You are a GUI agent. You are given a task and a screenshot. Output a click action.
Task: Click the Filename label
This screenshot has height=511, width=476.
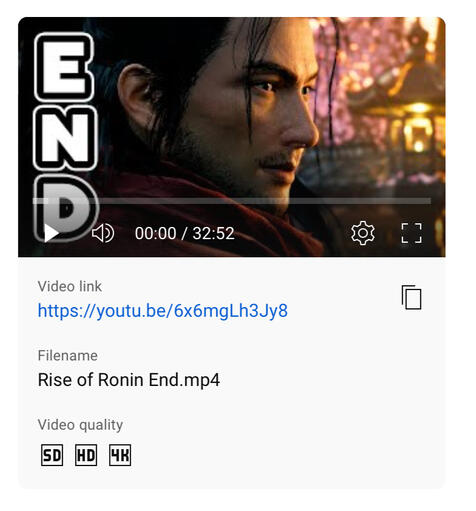pyautogui.click(x=68, y=355)
